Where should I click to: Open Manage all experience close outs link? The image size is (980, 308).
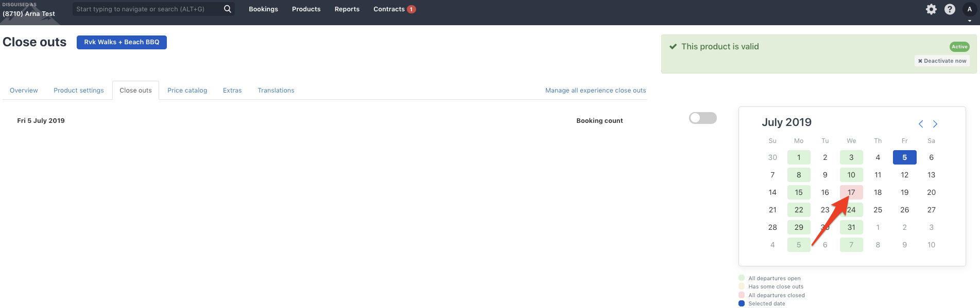[x=596, y=90]
